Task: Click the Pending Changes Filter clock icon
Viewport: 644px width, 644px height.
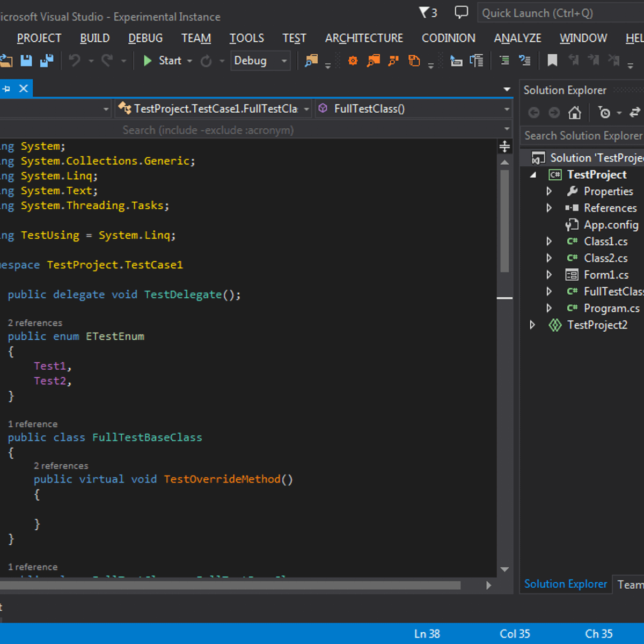Action: pyautogui.click(x=605, y=113)
